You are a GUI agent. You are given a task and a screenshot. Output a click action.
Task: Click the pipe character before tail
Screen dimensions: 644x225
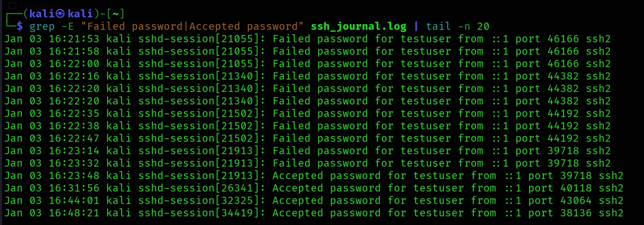point(416,27)
